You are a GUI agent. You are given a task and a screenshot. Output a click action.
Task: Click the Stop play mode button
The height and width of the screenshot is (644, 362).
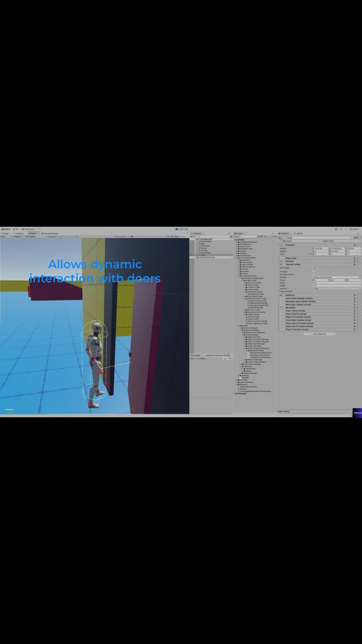[x=177, y=229]
